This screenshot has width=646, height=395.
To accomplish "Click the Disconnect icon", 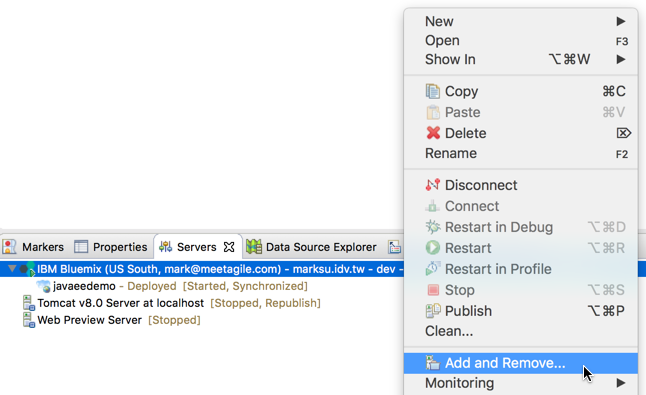I will pyautogui.click(x=433, y=185).
